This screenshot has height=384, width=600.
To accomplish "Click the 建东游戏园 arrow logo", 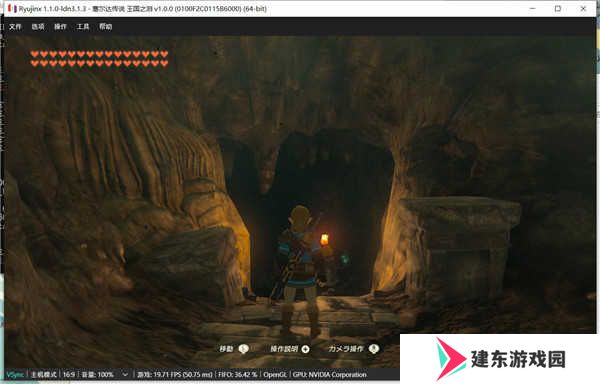I will [451, 359].
